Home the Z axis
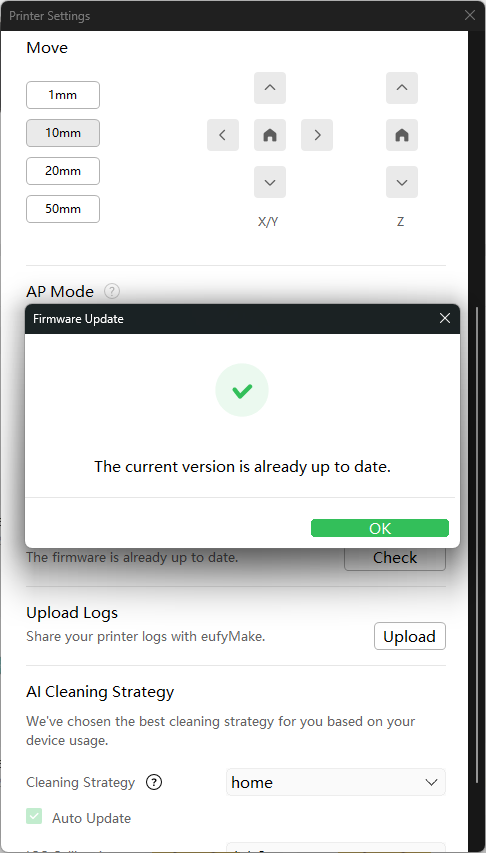The height and width of the screenshot is (853, 486). tap(402, 135)
